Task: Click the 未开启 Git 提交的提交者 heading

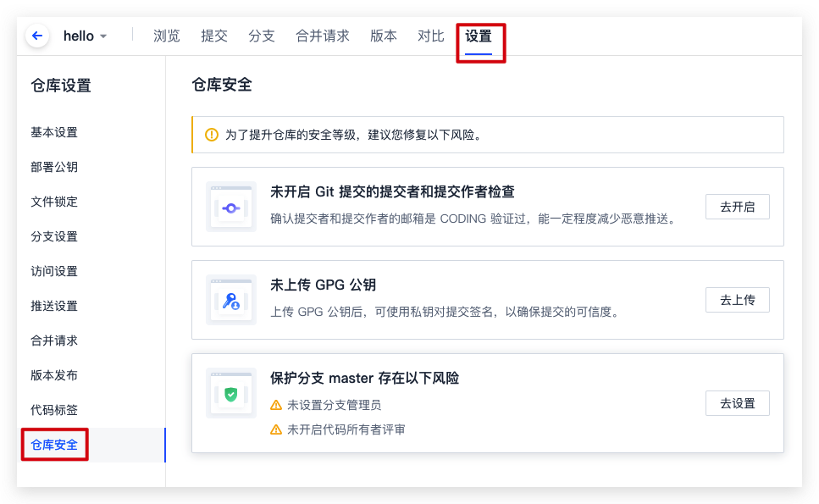Action: coord(392,192)
